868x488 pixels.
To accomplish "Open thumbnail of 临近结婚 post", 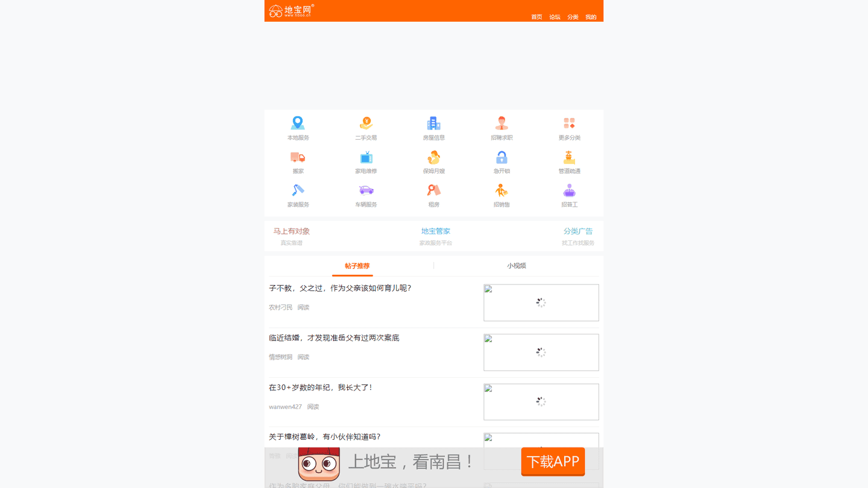I will point(541,352).
